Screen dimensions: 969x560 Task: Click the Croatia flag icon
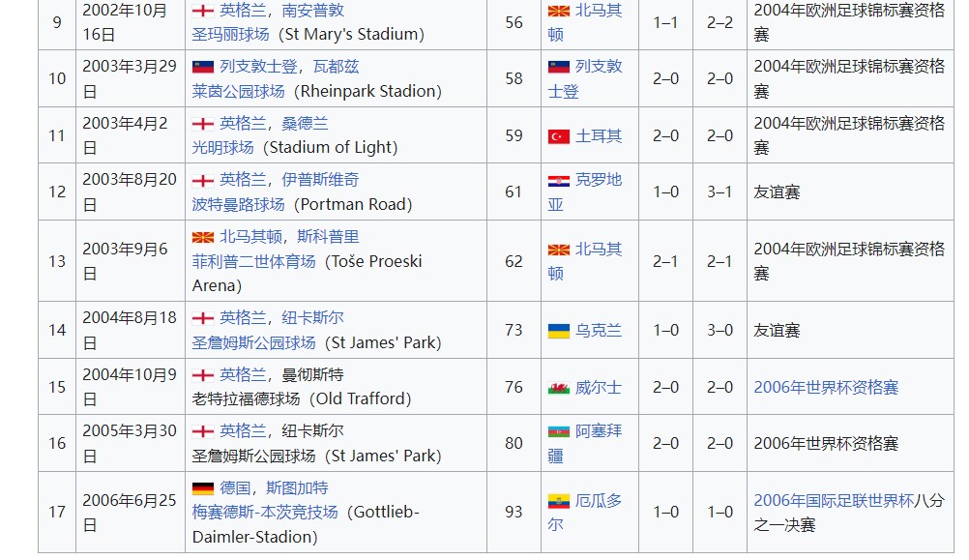pos(559,181)
